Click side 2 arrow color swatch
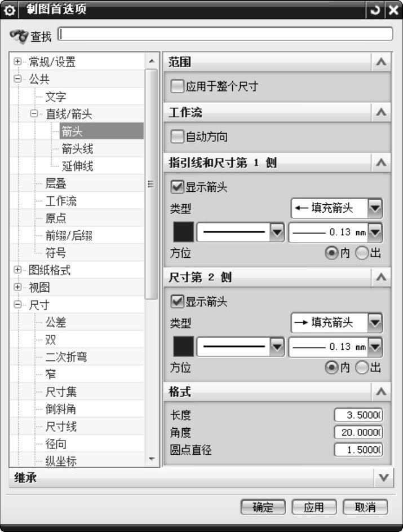Image resolution: width=403 pixels, height=532 pixels. 183,347
